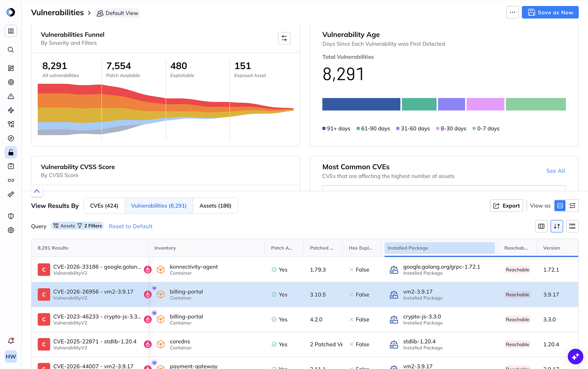Open CVE-2026-26956 vm2-3.9.17 row
Image resolution: width=588 pixels, height=369 pixels.
(x=305, y=294)
